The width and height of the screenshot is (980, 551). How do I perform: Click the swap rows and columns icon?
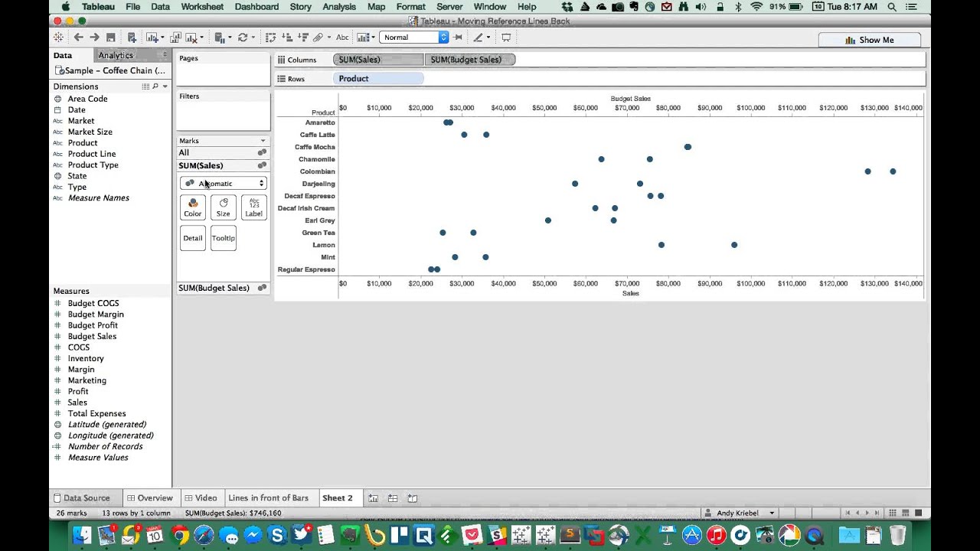[x=270, y=37]
